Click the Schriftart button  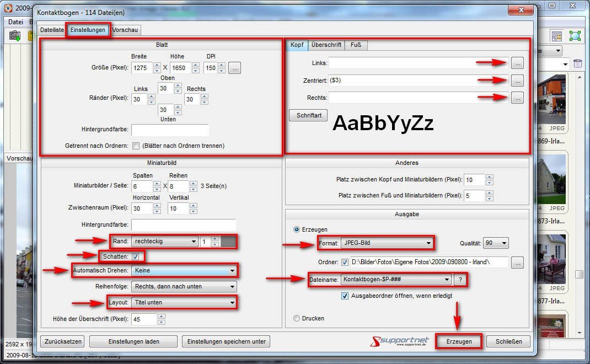tap(308, 115)
